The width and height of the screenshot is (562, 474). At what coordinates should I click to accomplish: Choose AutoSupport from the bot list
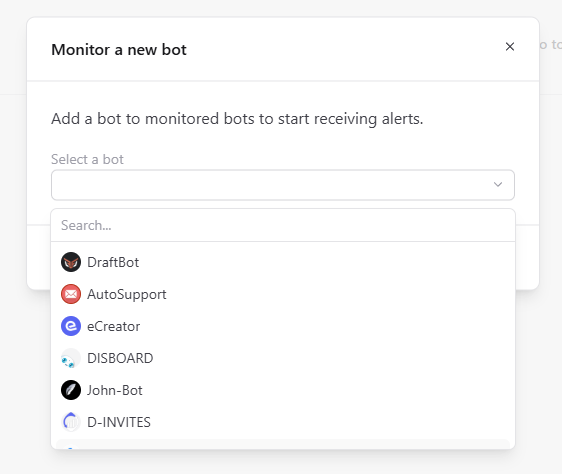(283, 294)
